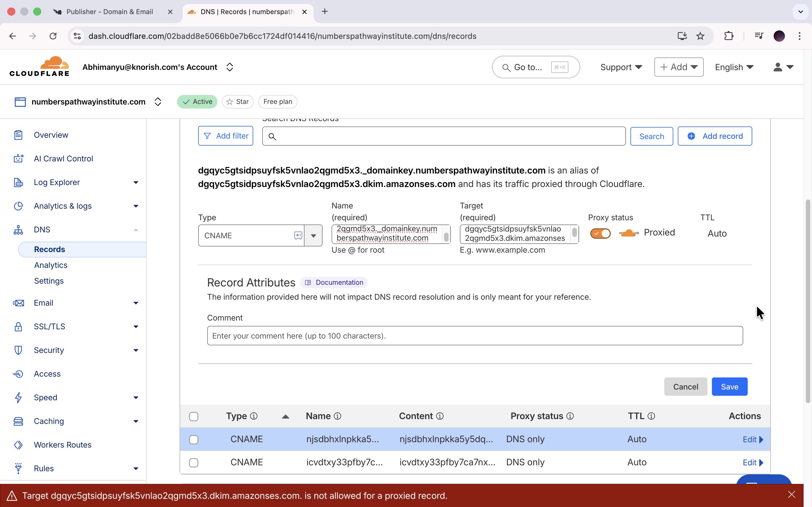This screenshot has width=812, height=507.
Task: Check the njsdbhxlnpkka5 CNAME row checkbox
Action: coord(194,439)
